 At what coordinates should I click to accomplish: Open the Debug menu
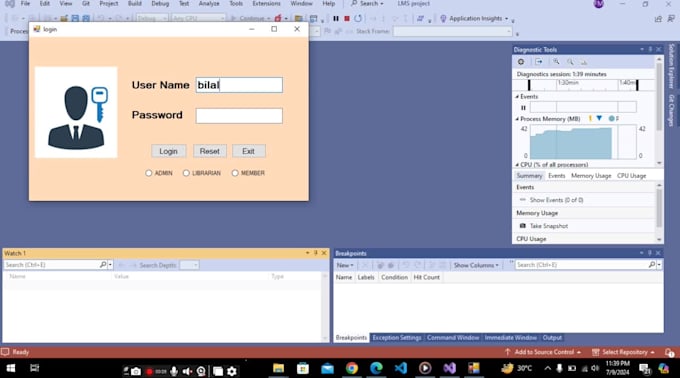160,3
